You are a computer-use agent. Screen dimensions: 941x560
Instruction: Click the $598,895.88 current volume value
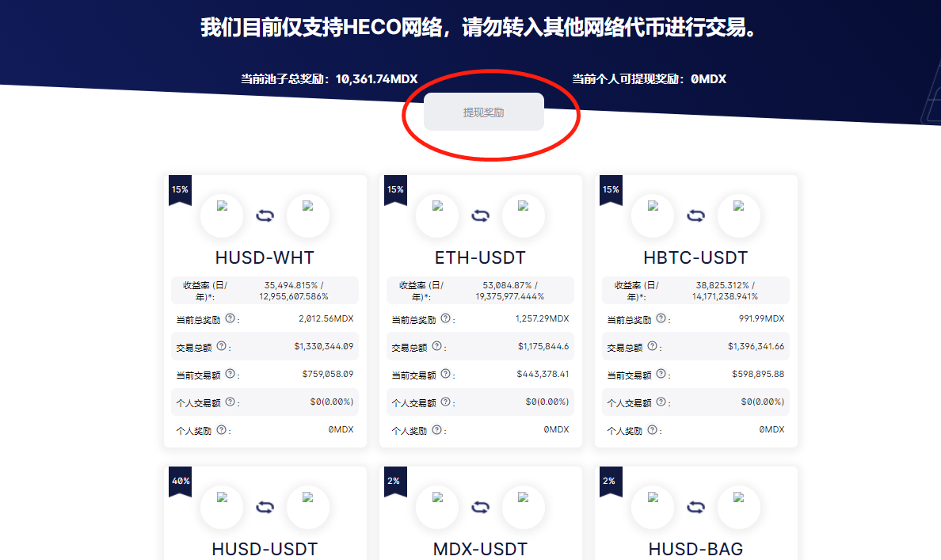(x=758, y=374)
